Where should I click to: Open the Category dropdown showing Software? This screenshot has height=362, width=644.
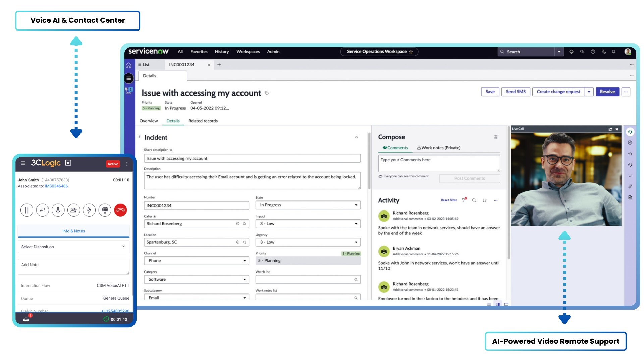click(x=197, y=279)
